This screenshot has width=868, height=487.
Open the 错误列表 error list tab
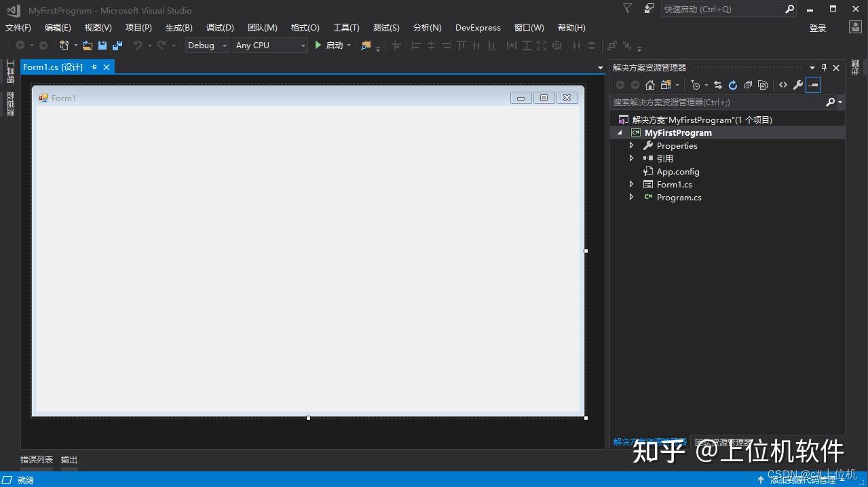tap(37, 460)
